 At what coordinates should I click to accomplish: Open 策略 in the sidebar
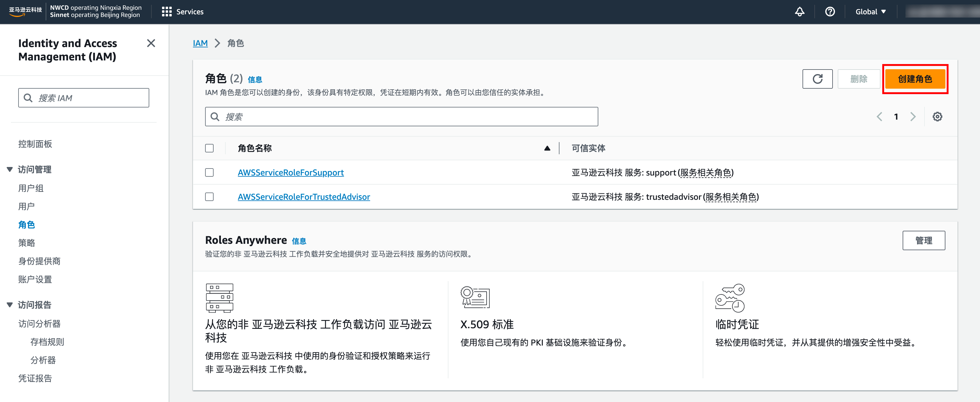click(27, 243)
